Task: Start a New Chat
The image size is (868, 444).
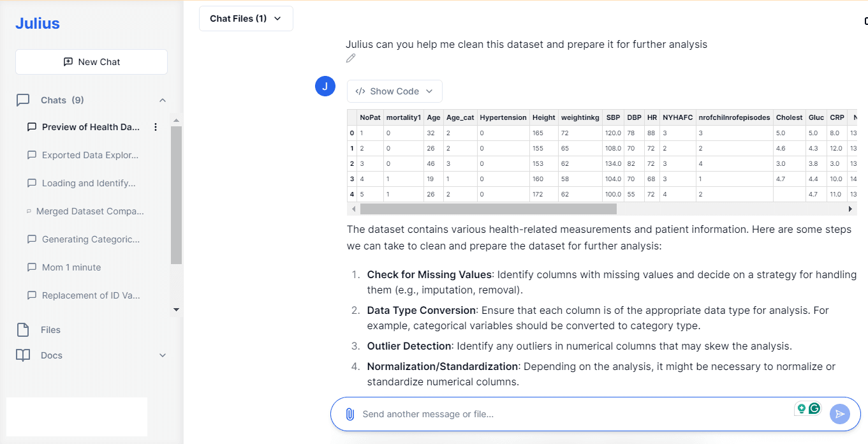Action: tap(91, 62)
